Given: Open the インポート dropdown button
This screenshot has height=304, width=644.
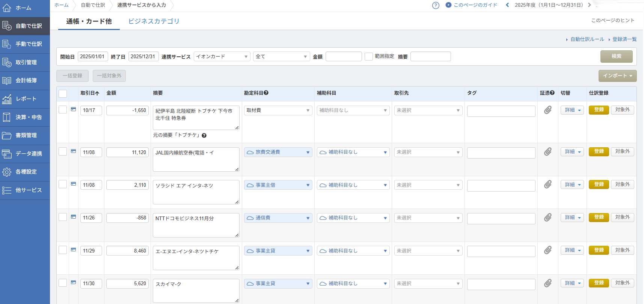Looking at the screenshot, I should point(617,76).
